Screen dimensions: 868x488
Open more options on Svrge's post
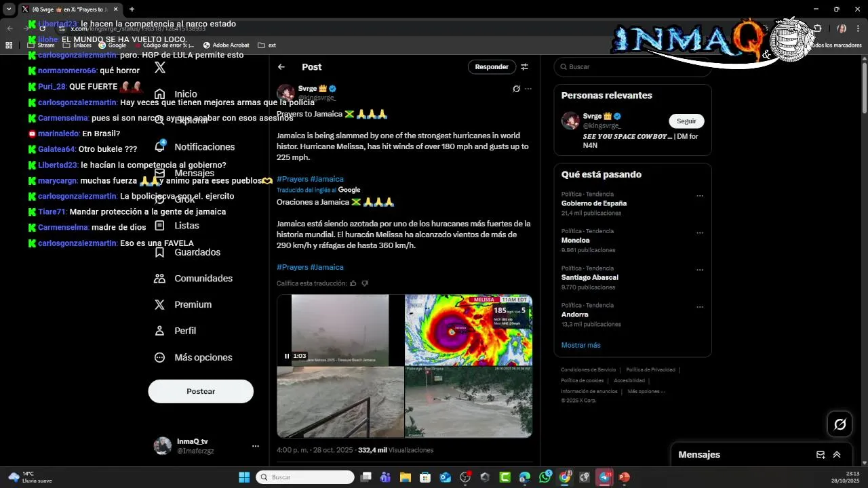tap(528, 89)
